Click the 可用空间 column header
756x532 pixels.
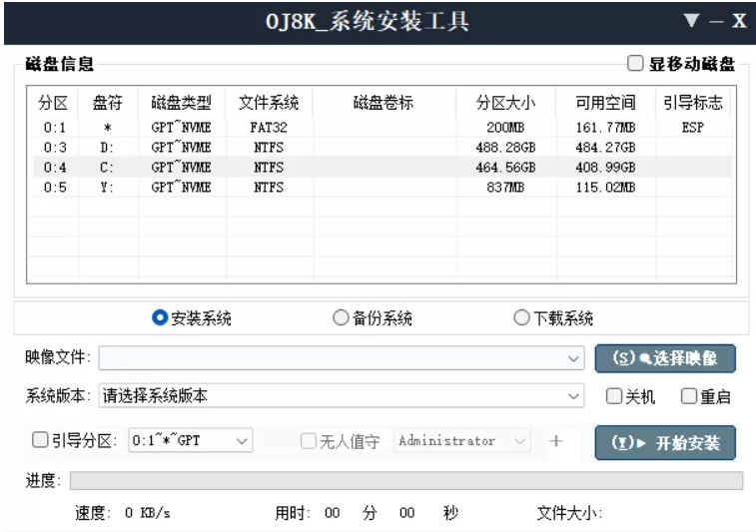click(x=605, y=103)
